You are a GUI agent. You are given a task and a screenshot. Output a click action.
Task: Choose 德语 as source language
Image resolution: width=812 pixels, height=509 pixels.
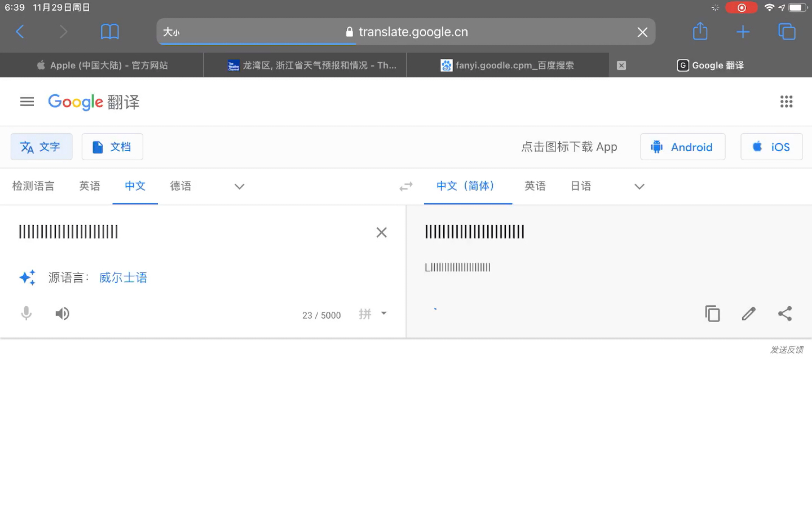[x=180, y=186]
